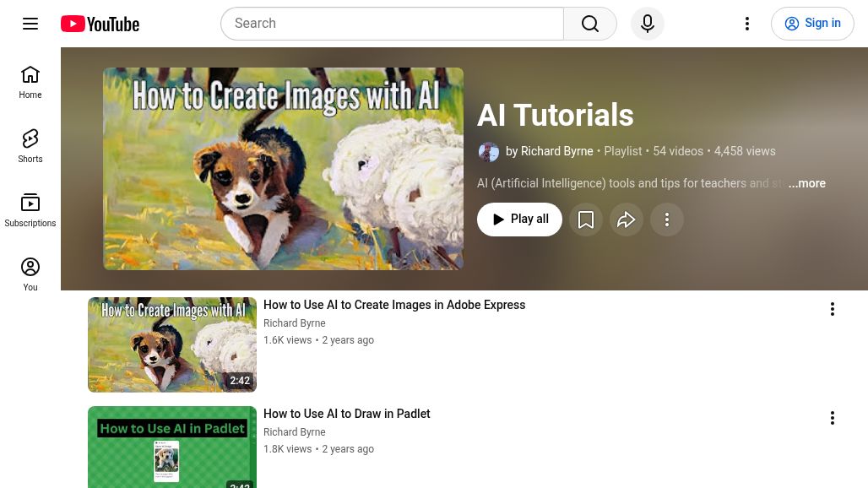
Task: Open Richard Byrne channel under Padlet video
Action: pyautogui.click(x=295, y=432)
